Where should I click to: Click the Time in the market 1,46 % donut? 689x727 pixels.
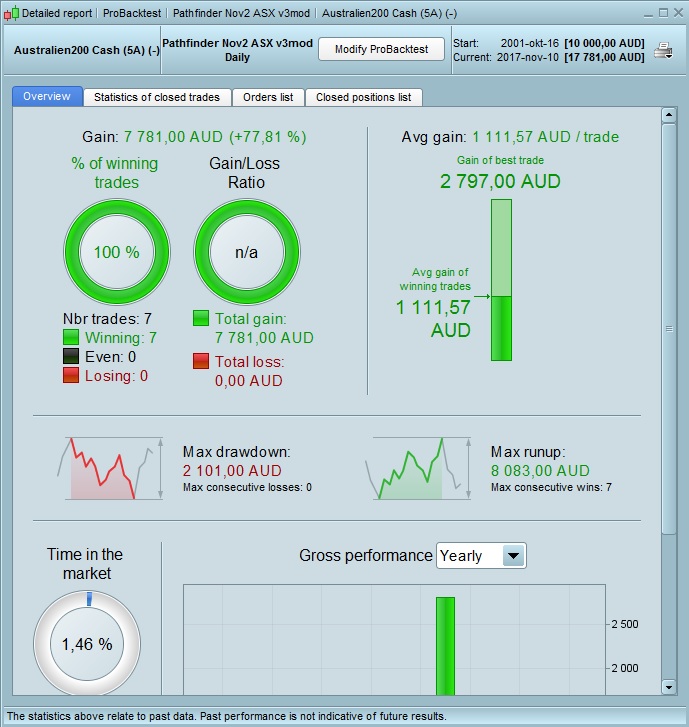click(x=87, y=644)
